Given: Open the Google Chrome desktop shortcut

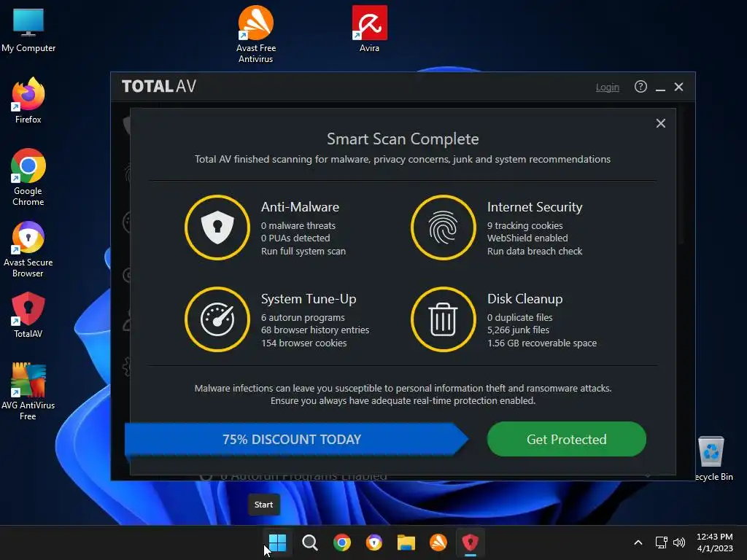Looking at the screenshot, I should pyautogui.click(x=28, y=177).
